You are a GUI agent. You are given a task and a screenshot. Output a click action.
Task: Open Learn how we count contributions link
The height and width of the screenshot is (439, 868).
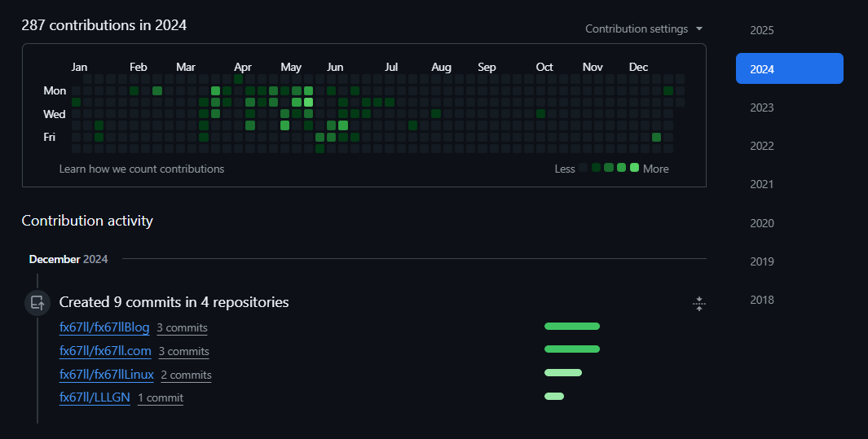[142, 169]
